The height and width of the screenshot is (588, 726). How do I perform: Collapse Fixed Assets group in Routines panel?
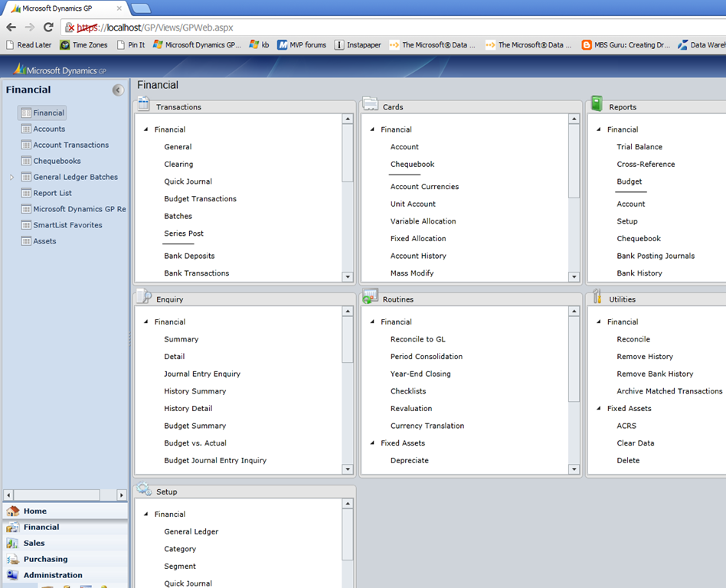coord(372,443)
